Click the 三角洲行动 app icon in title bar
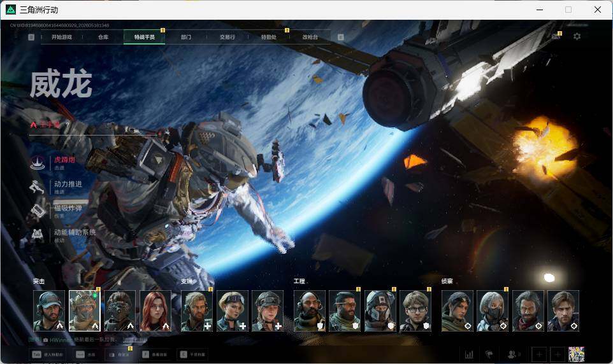 [x=11, y=10]
